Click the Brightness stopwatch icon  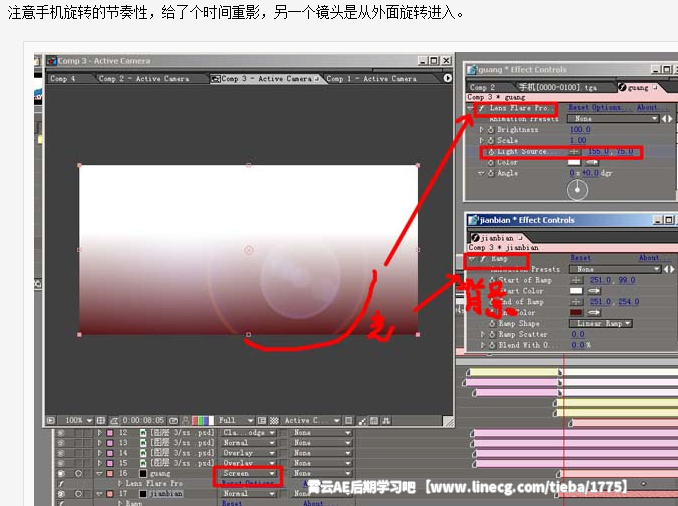click(x=491, y=129)
